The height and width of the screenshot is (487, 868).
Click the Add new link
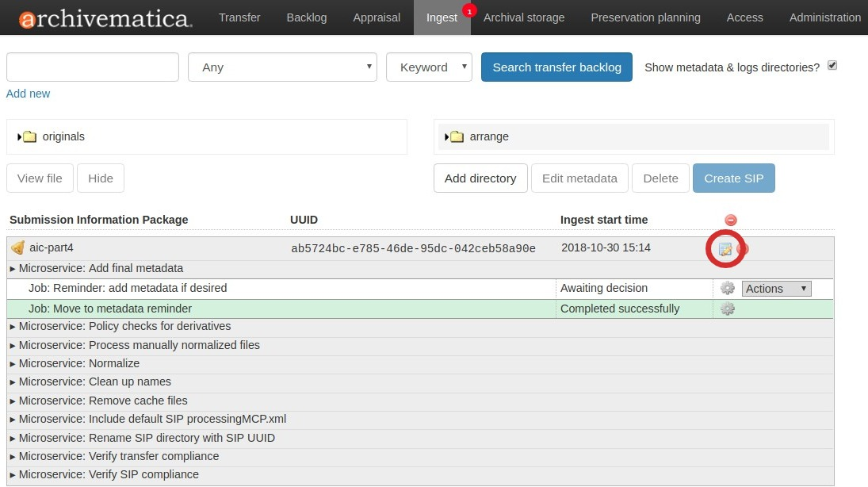(x=28, y=94)
